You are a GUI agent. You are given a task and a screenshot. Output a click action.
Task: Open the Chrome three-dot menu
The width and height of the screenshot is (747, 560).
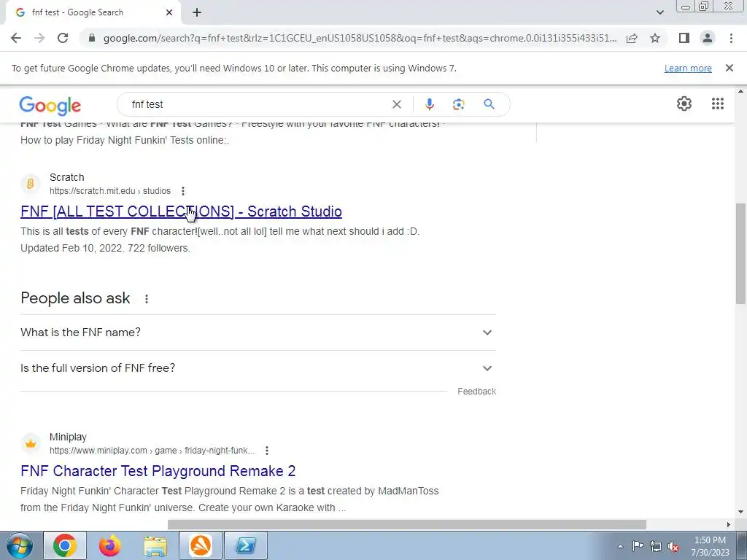[x=731, y=38]
